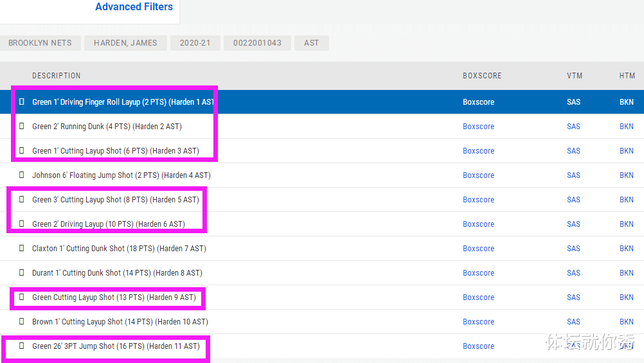Click the icon beside Green 26' 3PT Jump Shot
644x363 pixels.
click(x=22, y=346)
